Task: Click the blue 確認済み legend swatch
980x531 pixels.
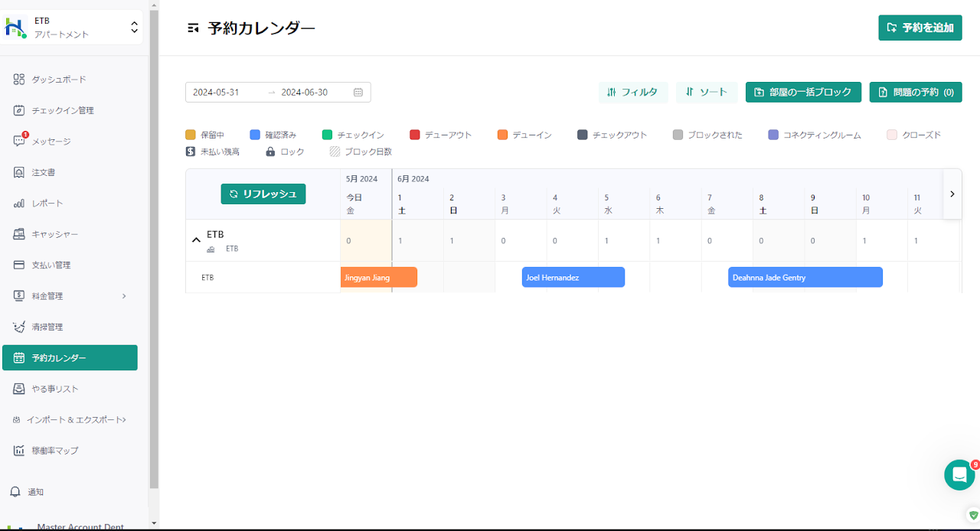Action: [x=255, y=135]
